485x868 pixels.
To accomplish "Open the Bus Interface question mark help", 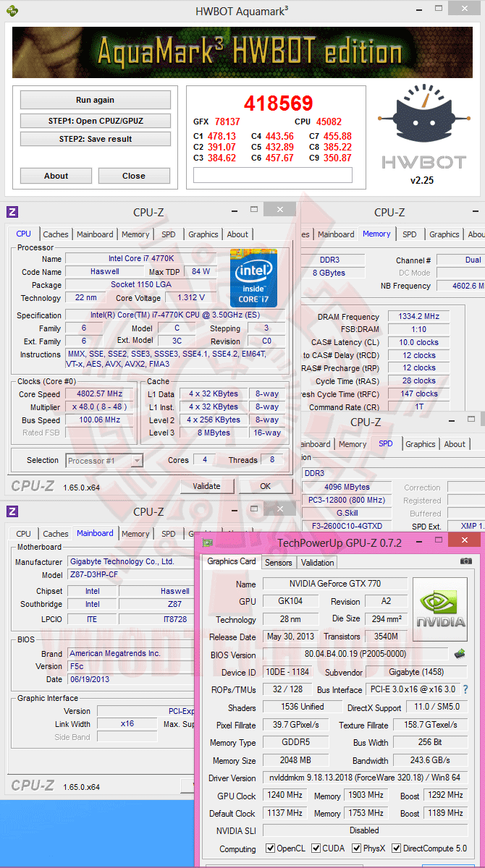I will click(x=465, y=689).
